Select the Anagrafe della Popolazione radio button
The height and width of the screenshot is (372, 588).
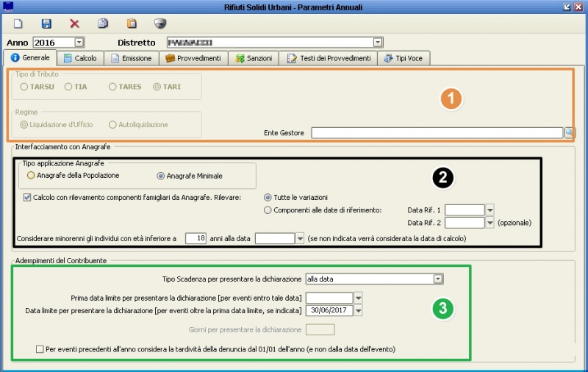point(31,176)
